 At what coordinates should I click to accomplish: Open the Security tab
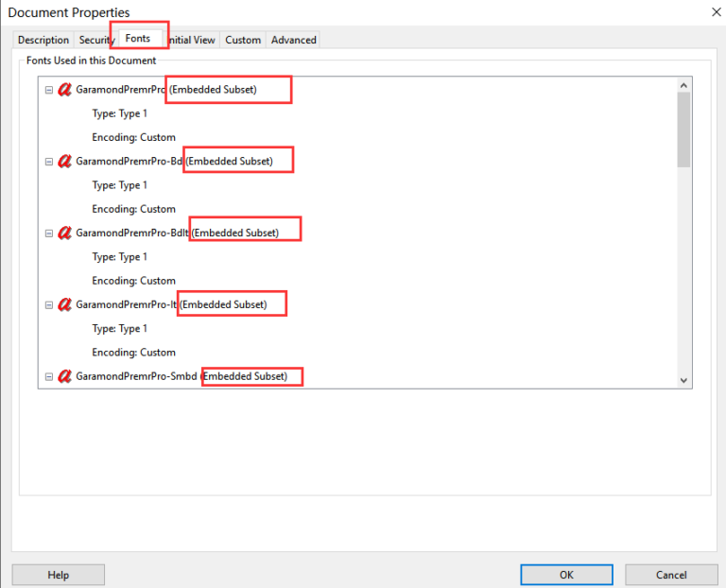(x=95, y=40)
